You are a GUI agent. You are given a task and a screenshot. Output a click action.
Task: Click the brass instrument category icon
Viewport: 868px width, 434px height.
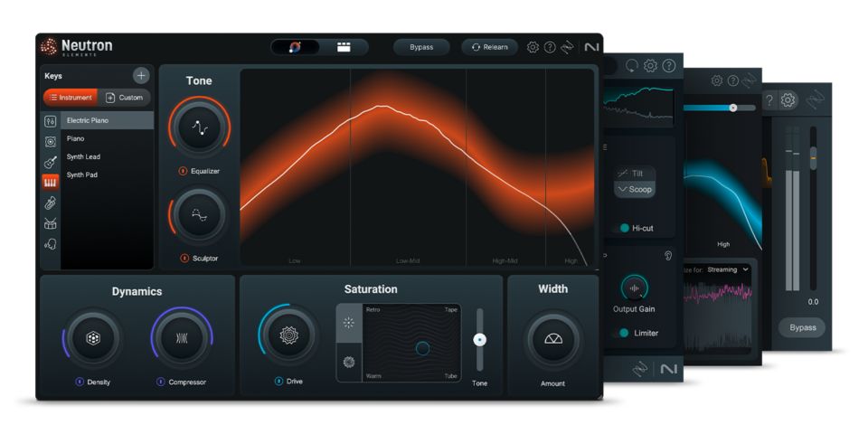[51, 203]
